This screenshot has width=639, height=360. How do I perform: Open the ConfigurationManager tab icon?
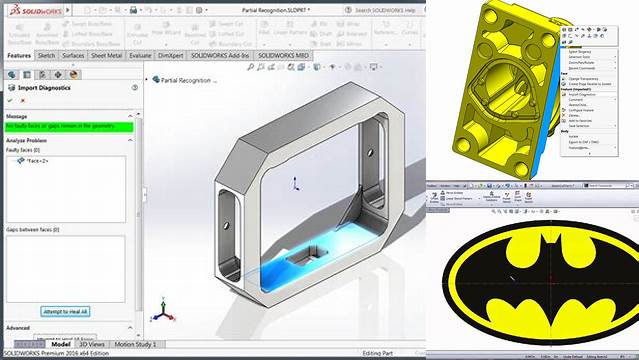coord(42,75)
